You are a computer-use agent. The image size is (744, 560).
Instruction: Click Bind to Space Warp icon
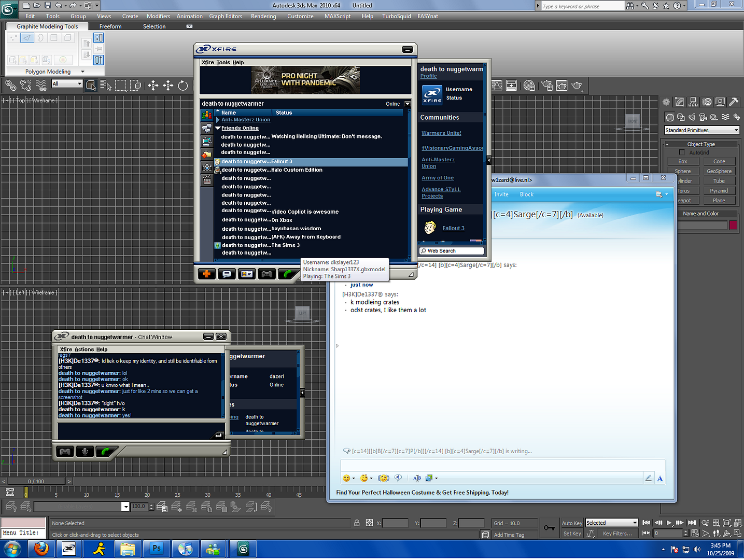coord(41,85)
